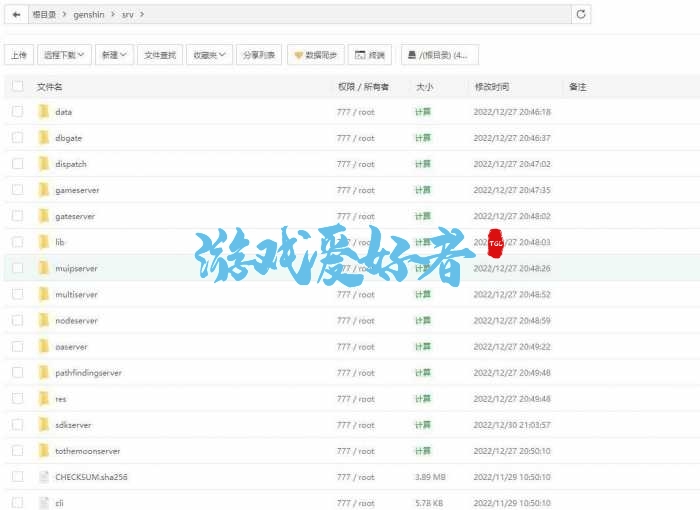This screenshot has height=510, width=700.
Task: Sort by 大小 column header
Action: 424,87
